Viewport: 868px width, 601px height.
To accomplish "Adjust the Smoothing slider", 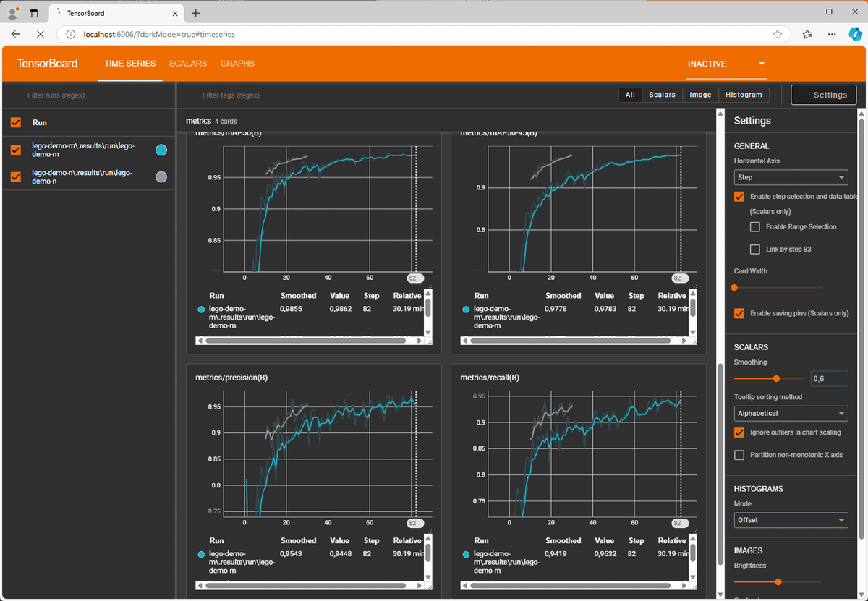I will point(775,378).
